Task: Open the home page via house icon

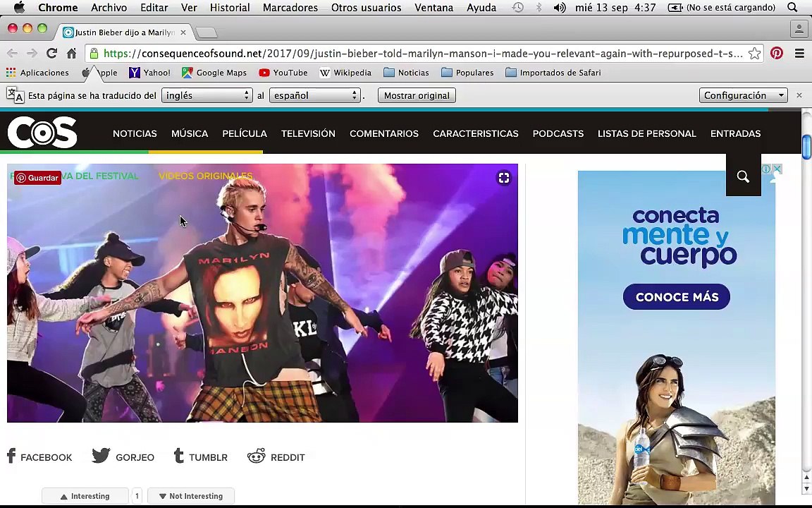Action: [71, 54]
